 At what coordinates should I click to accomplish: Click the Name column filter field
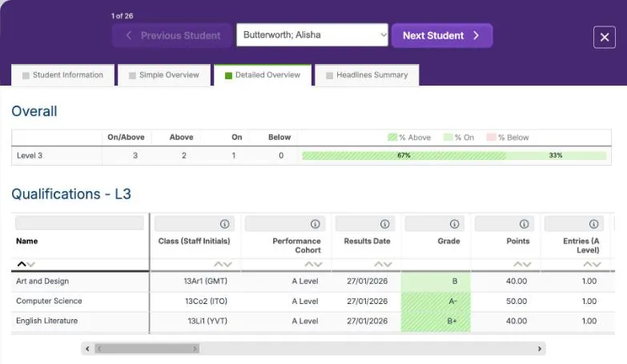coord(79,223)
